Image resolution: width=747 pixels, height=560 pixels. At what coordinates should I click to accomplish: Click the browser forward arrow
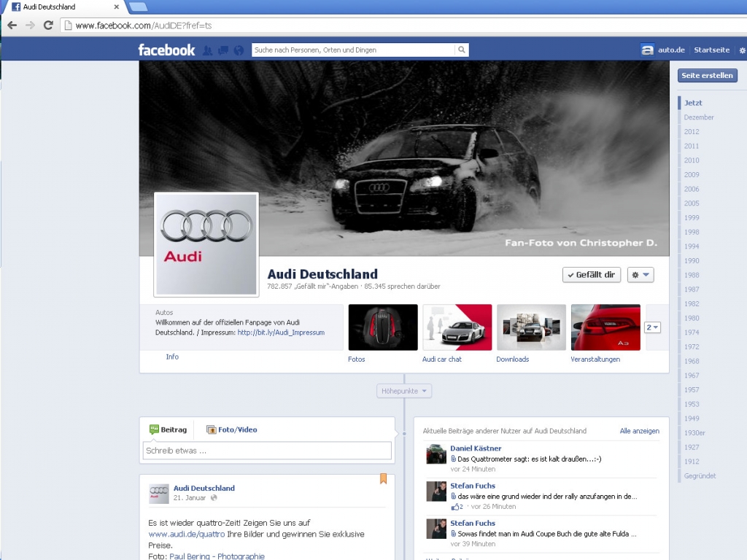(30, 26)
